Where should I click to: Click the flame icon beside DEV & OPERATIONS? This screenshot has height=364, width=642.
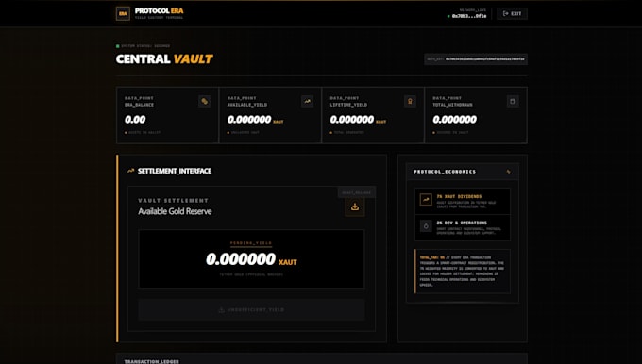click(x=426, y=225)
